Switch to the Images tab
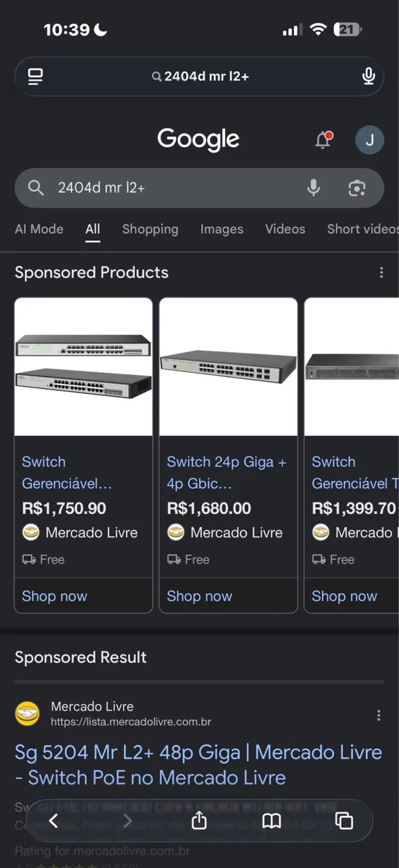399x868 pixels. [x=222, y=229]
